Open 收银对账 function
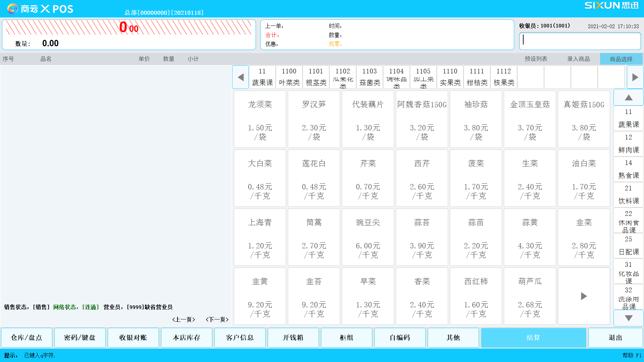 click(133, 338)
